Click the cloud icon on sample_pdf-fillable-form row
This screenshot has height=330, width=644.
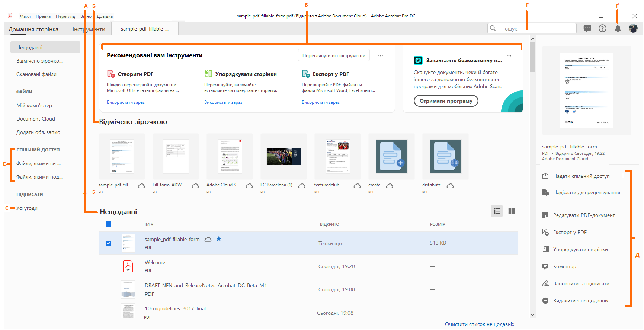(208, 239)
